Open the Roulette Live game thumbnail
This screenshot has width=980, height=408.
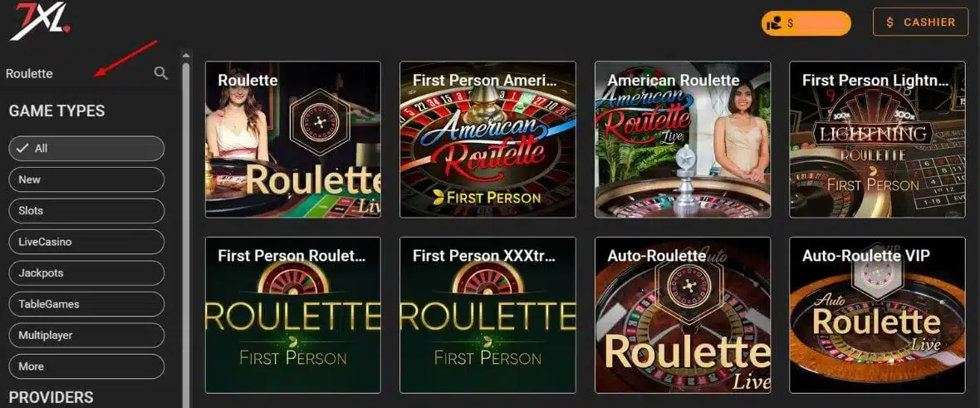(x=293, y=139)
